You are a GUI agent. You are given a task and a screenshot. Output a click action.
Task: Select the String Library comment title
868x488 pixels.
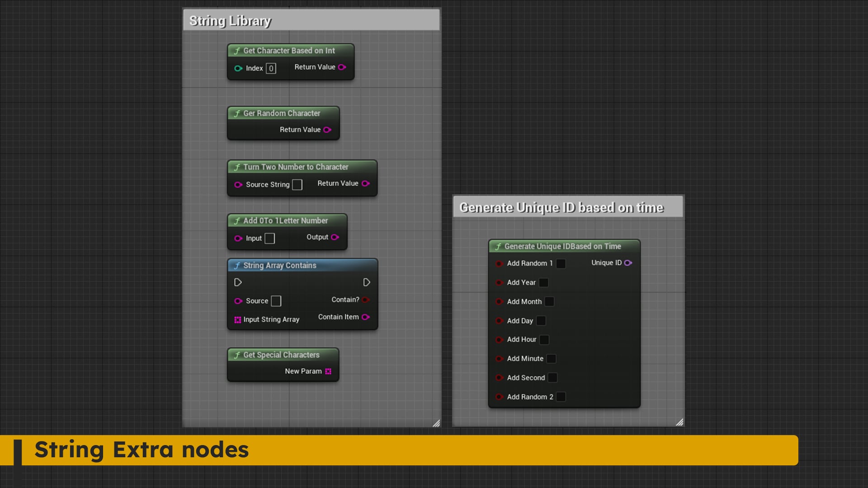point(230,20)
